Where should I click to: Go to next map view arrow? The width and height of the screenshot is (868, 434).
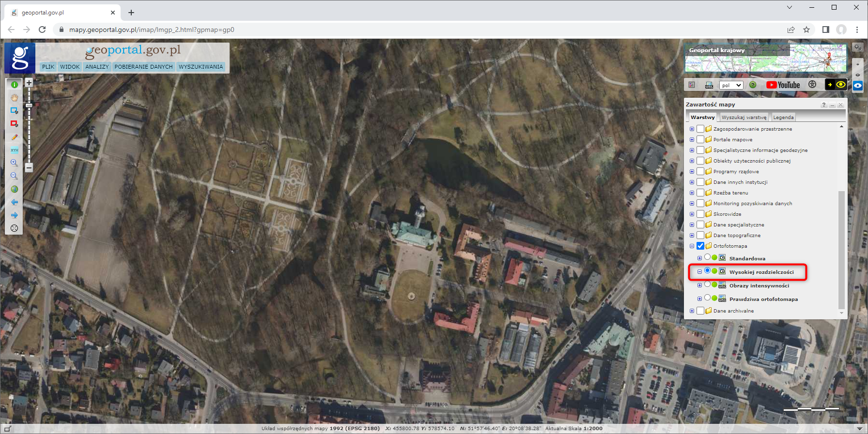(15, 215)
